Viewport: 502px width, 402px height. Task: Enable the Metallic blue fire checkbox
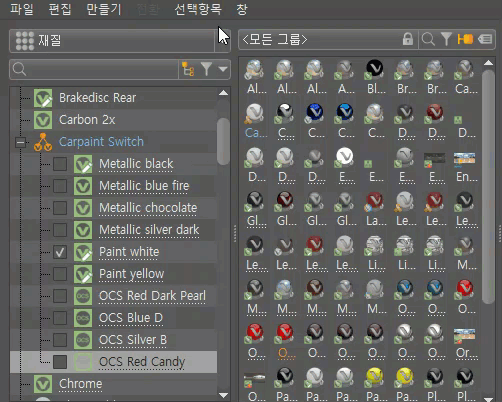(x=60, y=186)
